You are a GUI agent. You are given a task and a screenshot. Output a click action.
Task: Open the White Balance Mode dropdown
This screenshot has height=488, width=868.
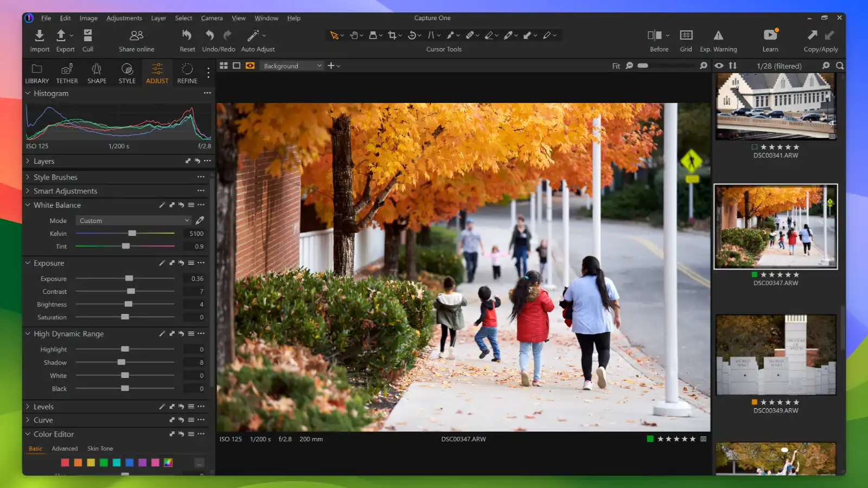[x=132, y=220]
